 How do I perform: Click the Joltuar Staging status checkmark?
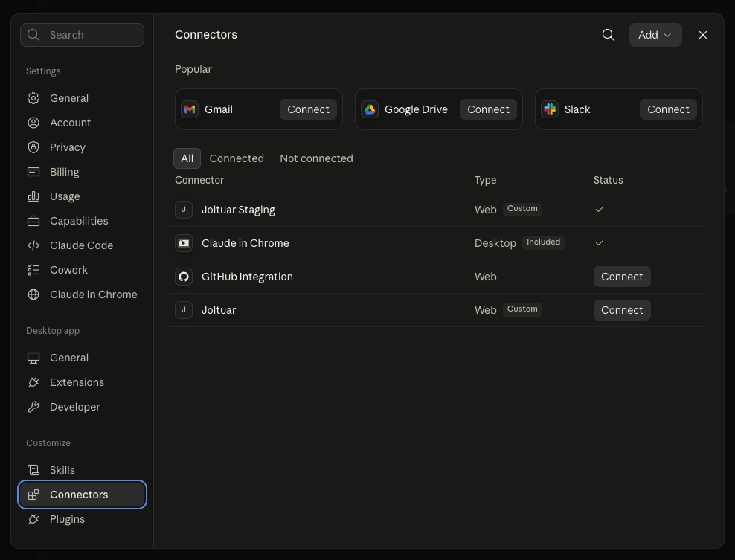click(x=599, y=210)
